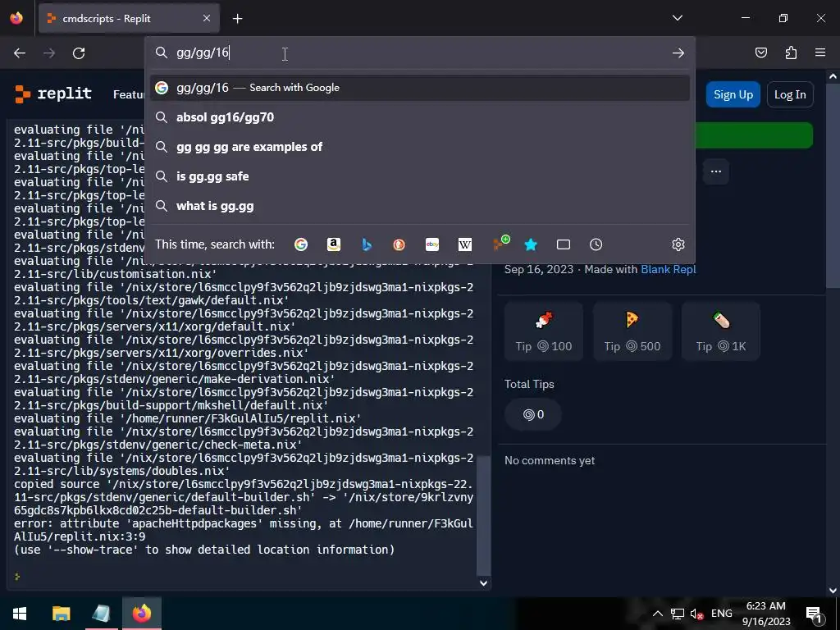
Task: Open the volume muted tray icon
Action: pyautogui.click(x=696, y=614)
